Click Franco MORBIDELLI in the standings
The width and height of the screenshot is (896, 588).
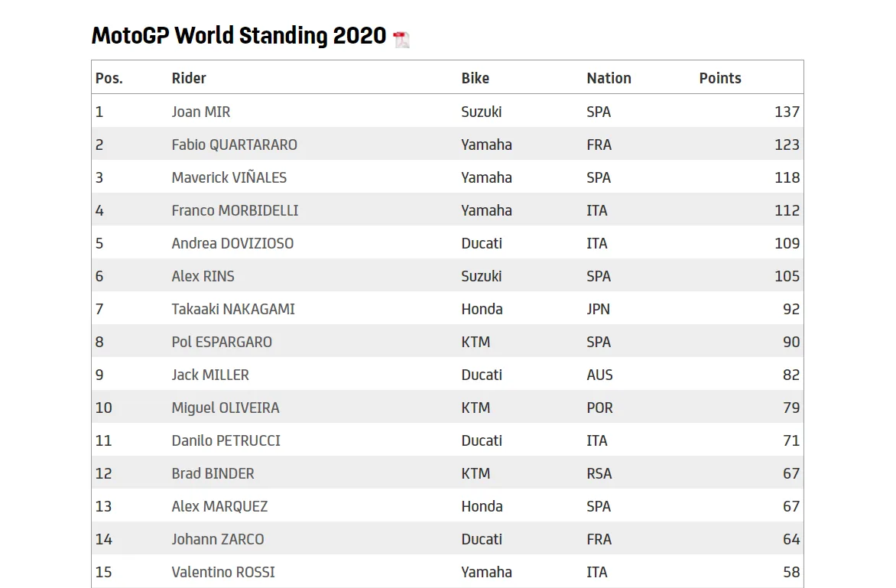tap(235, 211)
